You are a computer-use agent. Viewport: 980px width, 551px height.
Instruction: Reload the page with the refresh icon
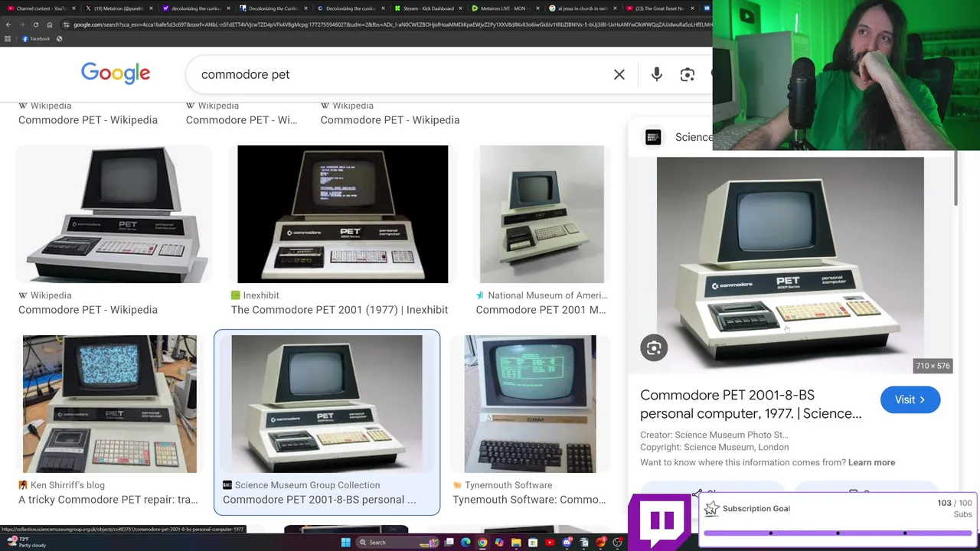pos(35,24)
